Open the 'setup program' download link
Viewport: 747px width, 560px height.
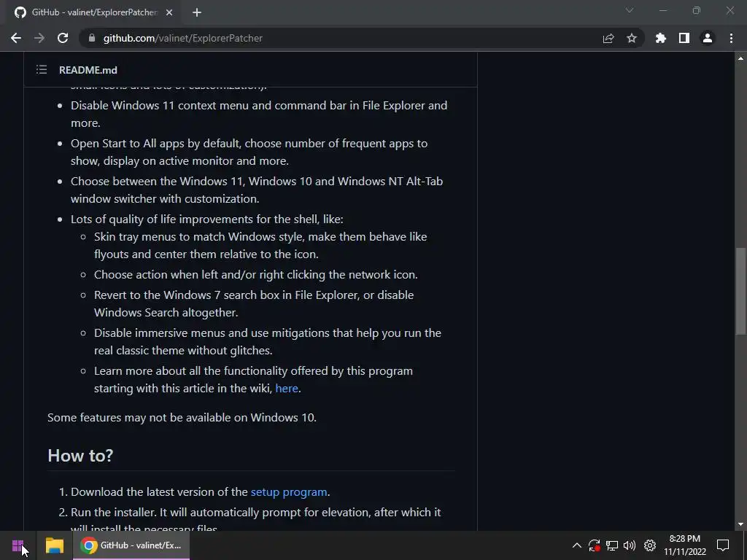(x=289, y=492)
